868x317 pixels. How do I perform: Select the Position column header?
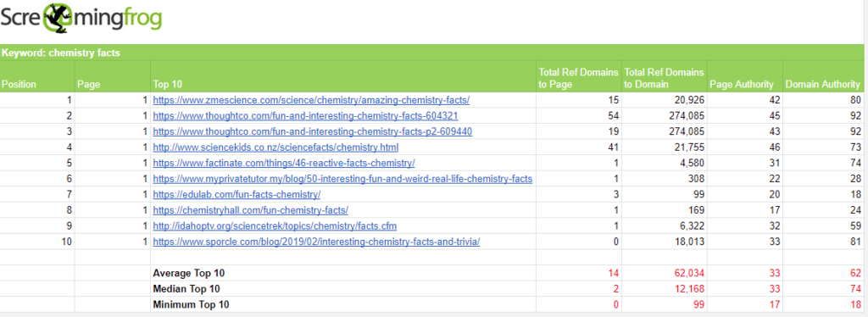[x=37, y=76]
